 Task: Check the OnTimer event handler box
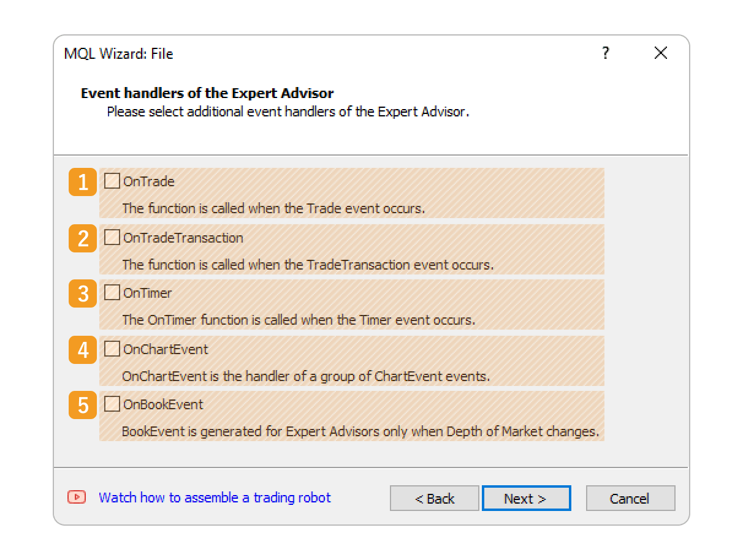coord(112,292)
